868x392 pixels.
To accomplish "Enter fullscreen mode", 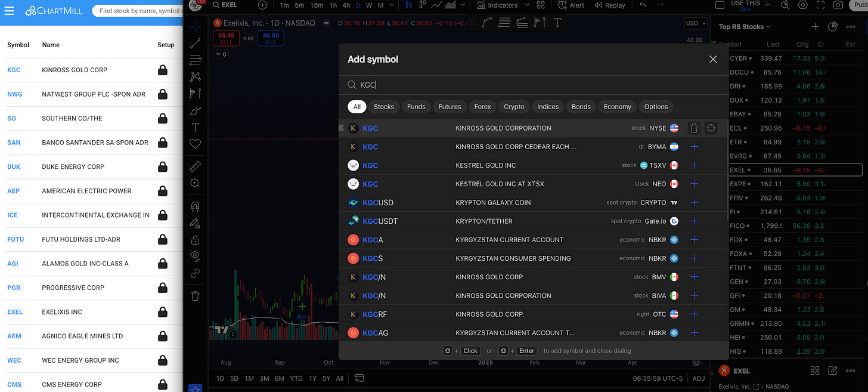I will 821,5.
